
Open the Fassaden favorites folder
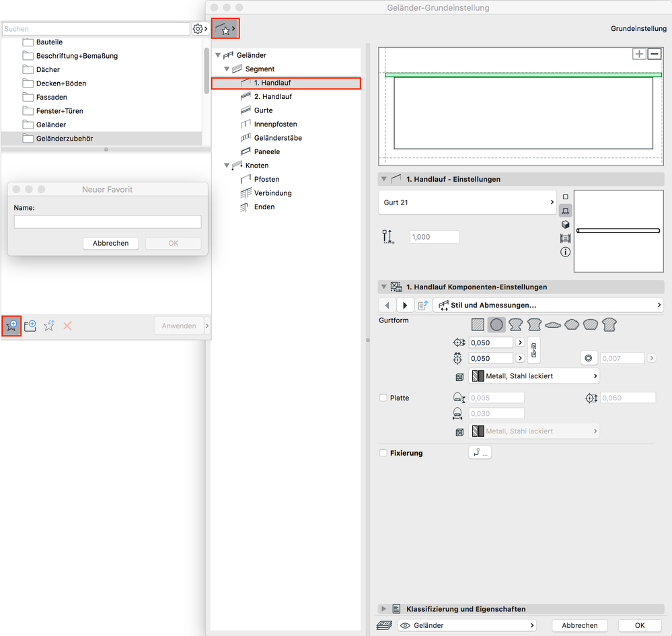tap(102, 97)
